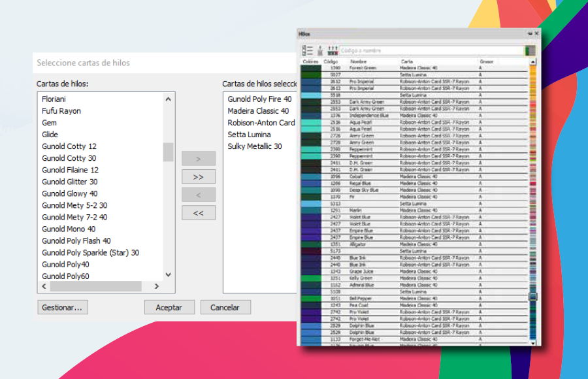
Task: Select the Alligator thread row
Action: point(415,244)
